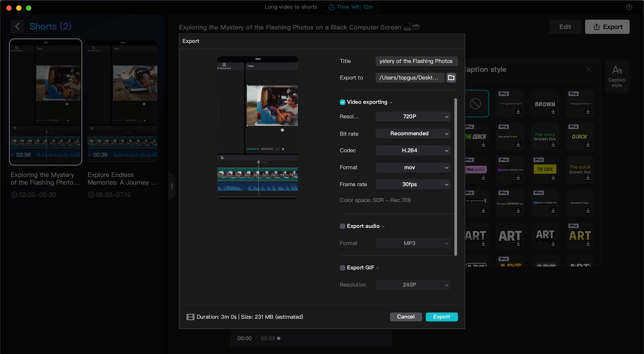Open the help icon in the title bar
This screenshot has height=354, width=644.
pos(629,7)
